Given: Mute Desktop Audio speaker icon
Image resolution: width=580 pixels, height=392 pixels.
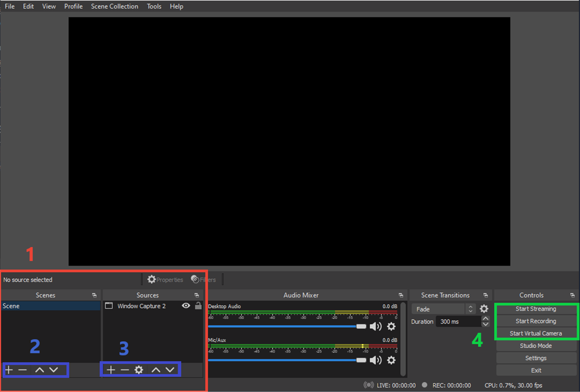Looking at the screenshot, I should pos(376,326).
